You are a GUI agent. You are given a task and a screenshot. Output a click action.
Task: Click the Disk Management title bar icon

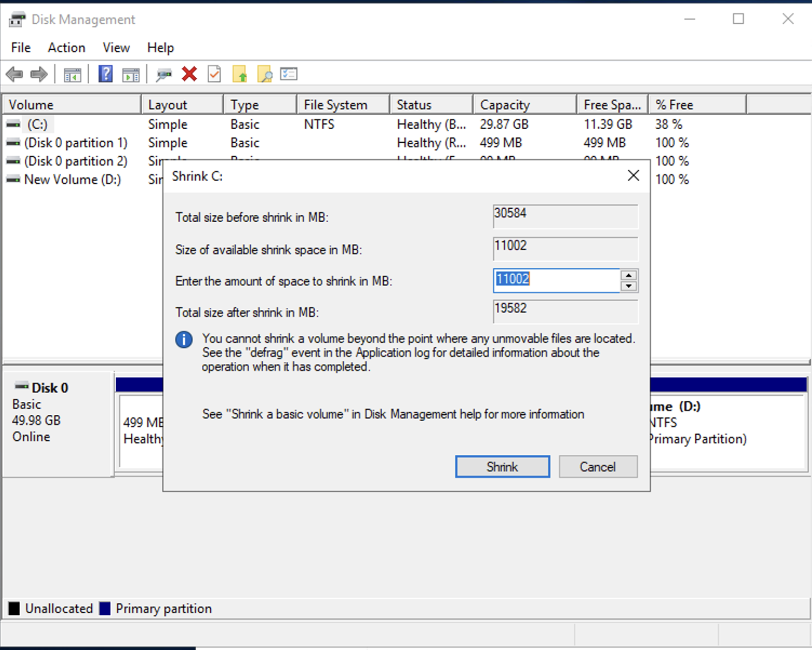(x=17, y=19)
